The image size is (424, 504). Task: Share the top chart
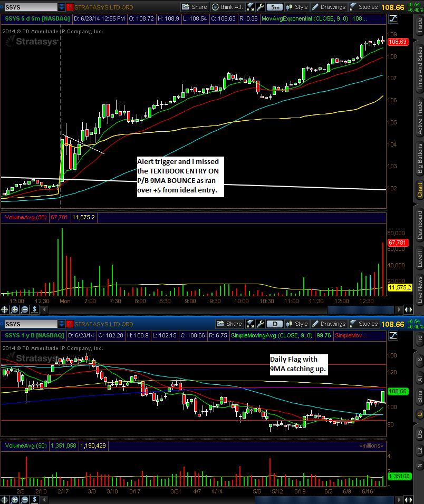[x=195, y=7]
